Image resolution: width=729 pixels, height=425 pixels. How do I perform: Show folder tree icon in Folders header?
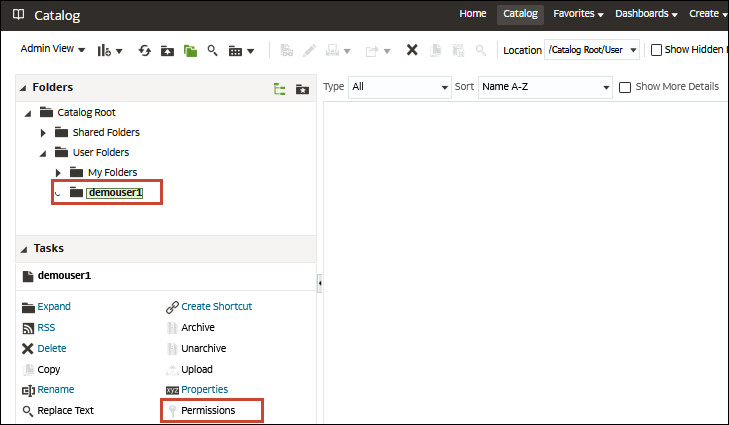pyautogui.click(x=279, y=89)
